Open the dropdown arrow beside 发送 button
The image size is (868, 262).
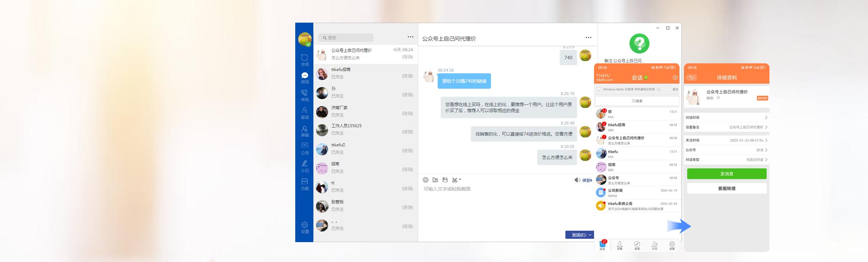click(x=590, y=235)
